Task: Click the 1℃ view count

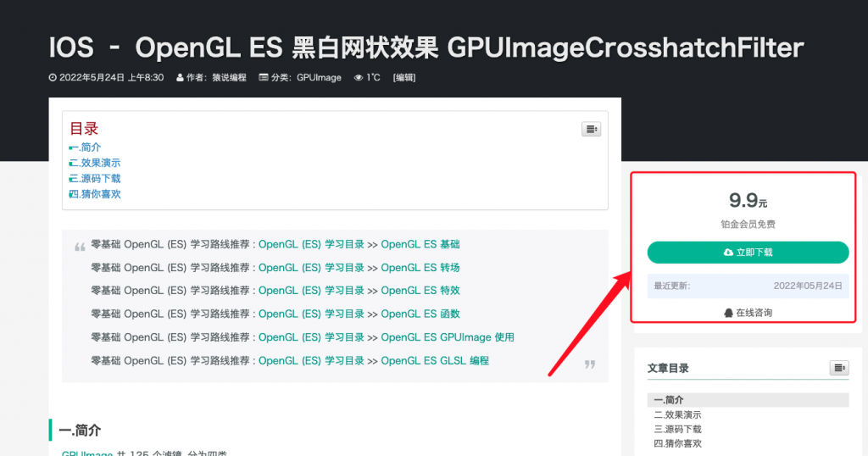Action: [373, 77]
